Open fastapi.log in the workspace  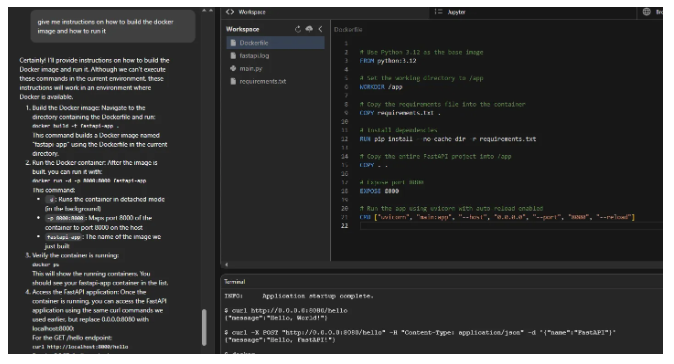tap(254, 56)
